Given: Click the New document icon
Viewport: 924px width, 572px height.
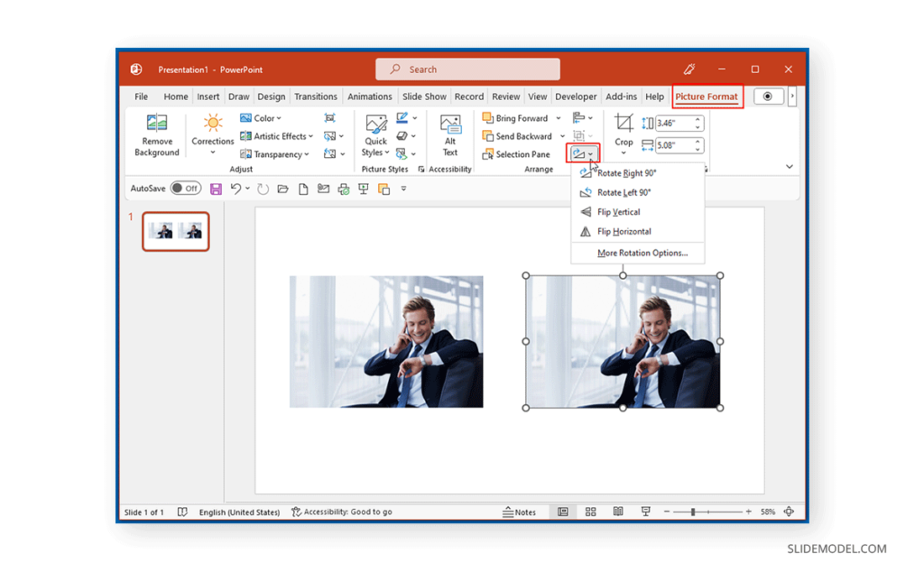Looking at the screenshot, I should click(x=303, y=189).
